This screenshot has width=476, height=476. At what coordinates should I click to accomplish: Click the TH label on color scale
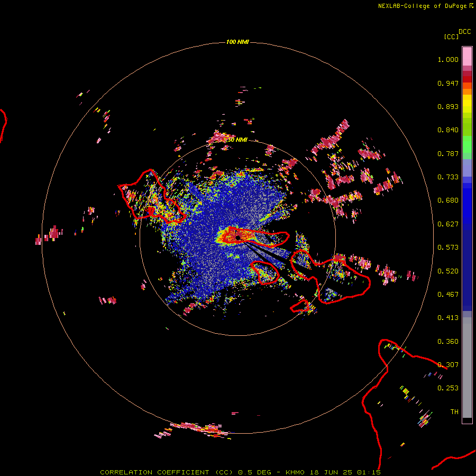(x=454, y=412)
